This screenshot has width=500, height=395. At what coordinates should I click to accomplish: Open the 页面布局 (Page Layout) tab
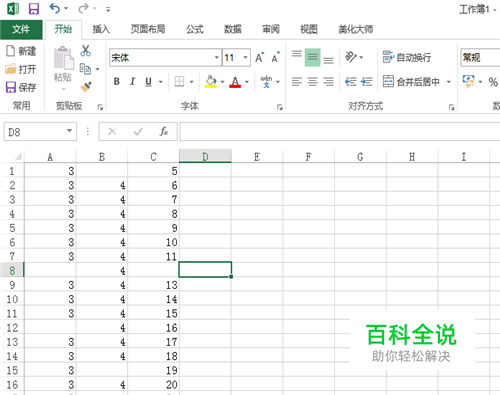tap(148, 29)
